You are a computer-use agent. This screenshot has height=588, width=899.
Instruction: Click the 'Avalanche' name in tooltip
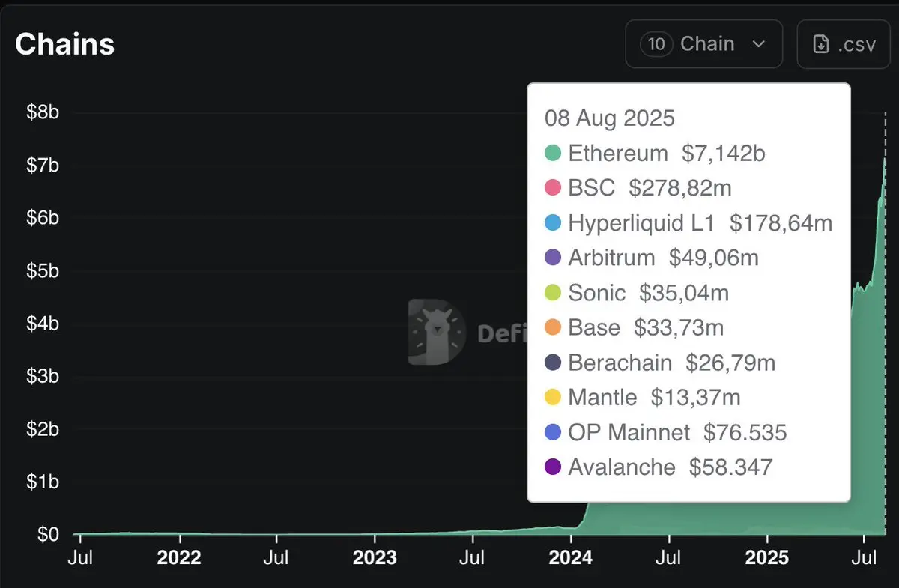(x=622, y=467)
